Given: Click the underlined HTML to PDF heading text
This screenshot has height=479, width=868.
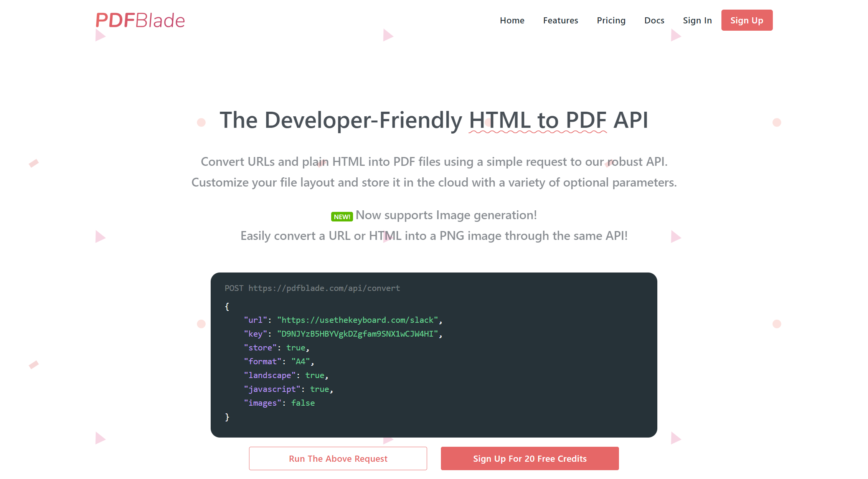Looking at the screenshot, I should tap(538, 120).
